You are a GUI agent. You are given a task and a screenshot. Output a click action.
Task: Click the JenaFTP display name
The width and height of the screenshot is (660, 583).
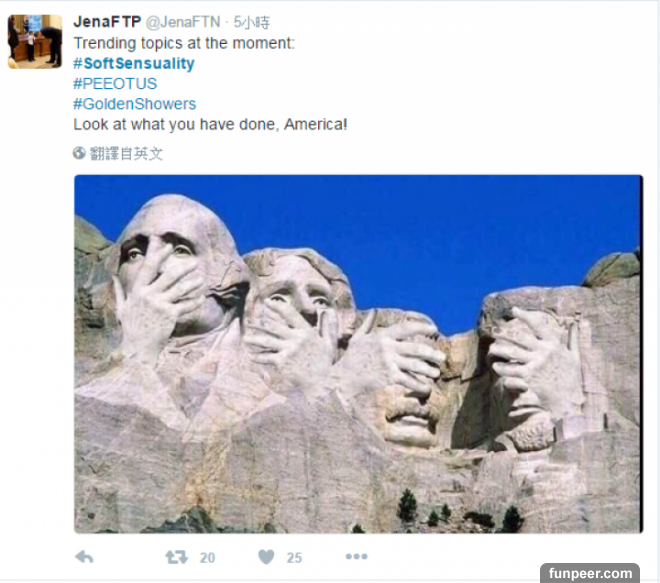107,22
